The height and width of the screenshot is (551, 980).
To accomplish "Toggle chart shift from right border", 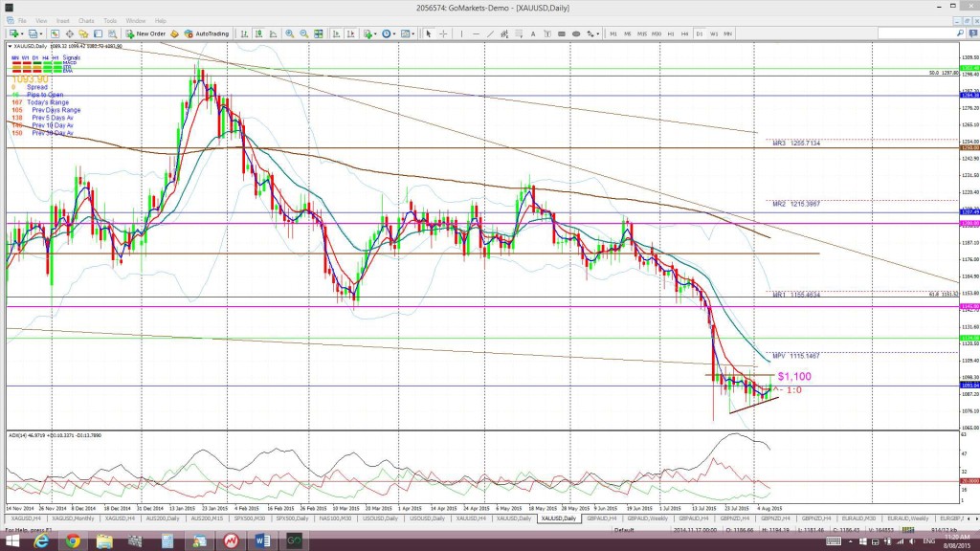I will 350,33.
